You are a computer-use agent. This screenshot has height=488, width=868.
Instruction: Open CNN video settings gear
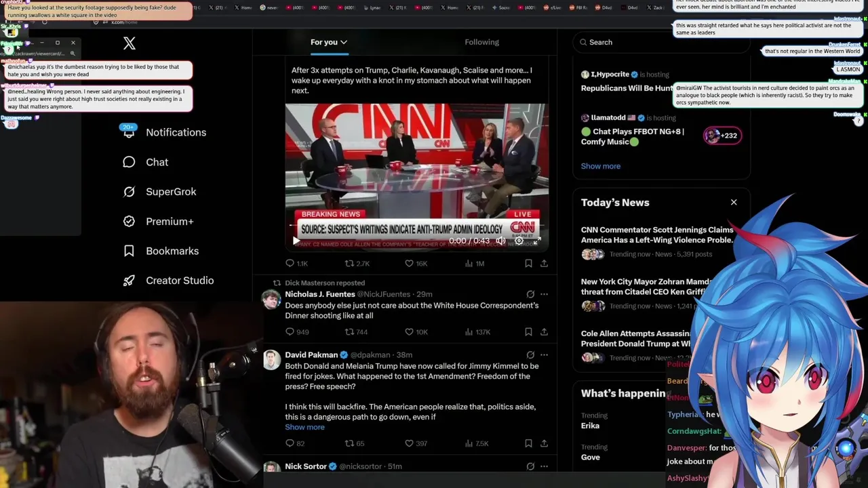pyautogui.click(x=519, y=241)
